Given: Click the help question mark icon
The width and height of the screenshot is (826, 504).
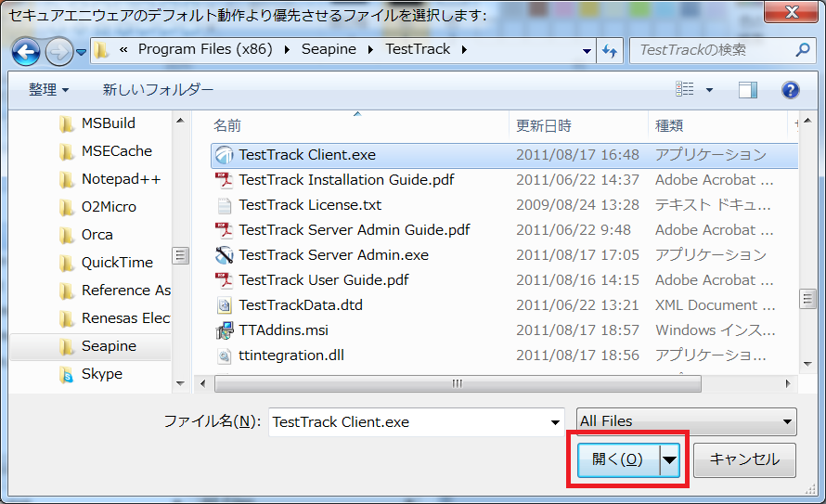Looking at the screenshot, I should [x=790, y=90].
